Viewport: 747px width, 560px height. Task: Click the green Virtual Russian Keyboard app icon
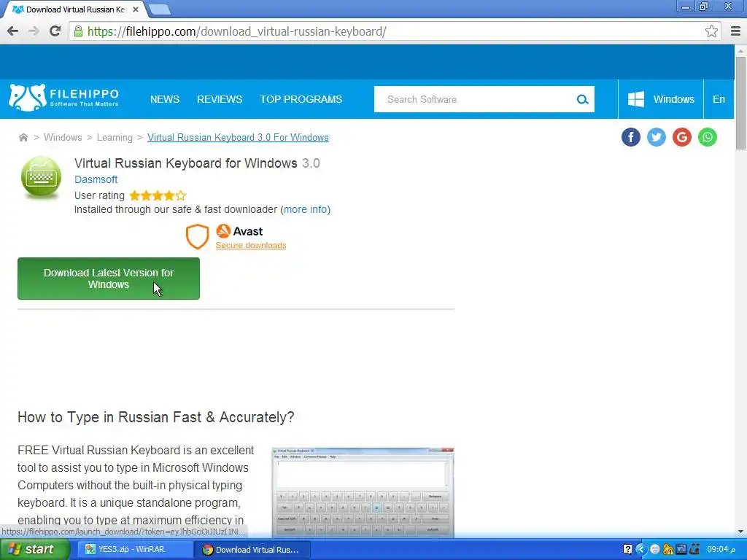coord(42,177)
